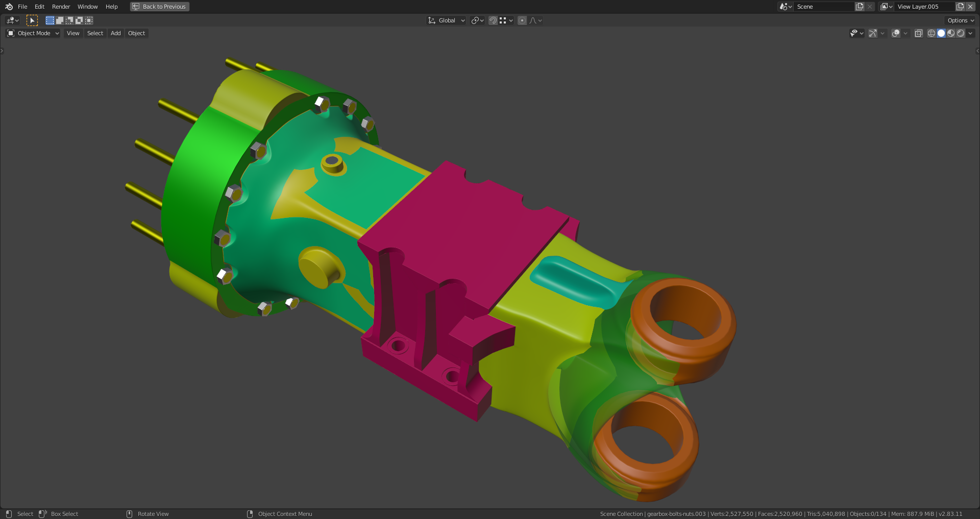Open Global transform orientation dropdown
980x519 pixels.
click(x=447, y=20)
